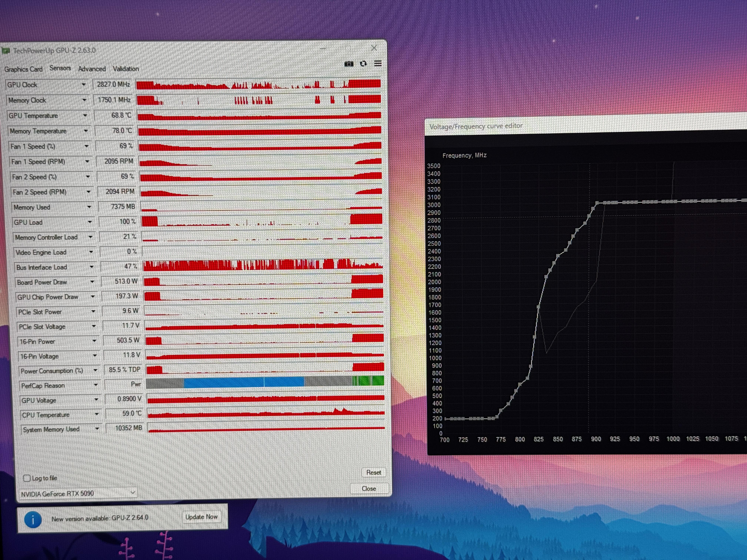Viewport: 747px width, 560px height.
Task: Click the refresh icon in GPU-Z toolbar
Action: [363, 64]
